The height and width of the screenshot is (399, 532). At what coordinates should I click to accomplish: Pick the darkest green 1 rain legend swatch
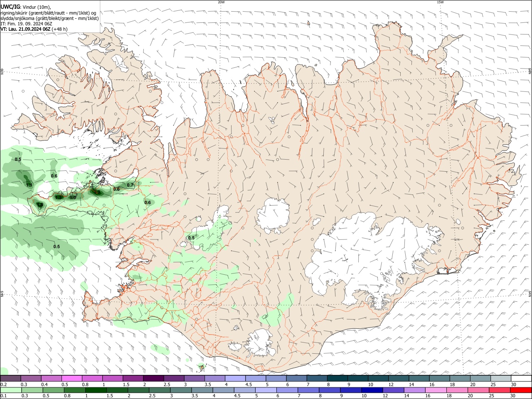(x=96, y=390)
